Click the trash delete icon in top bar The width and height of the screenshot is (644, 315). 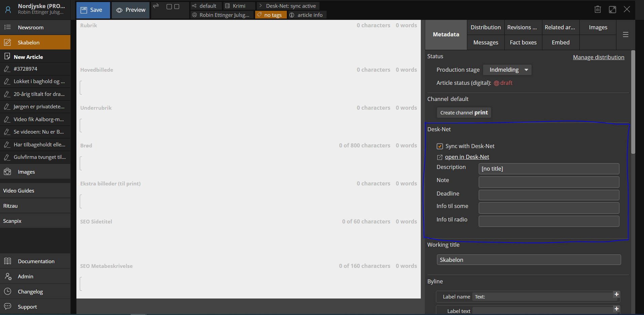tap(598, 9)
